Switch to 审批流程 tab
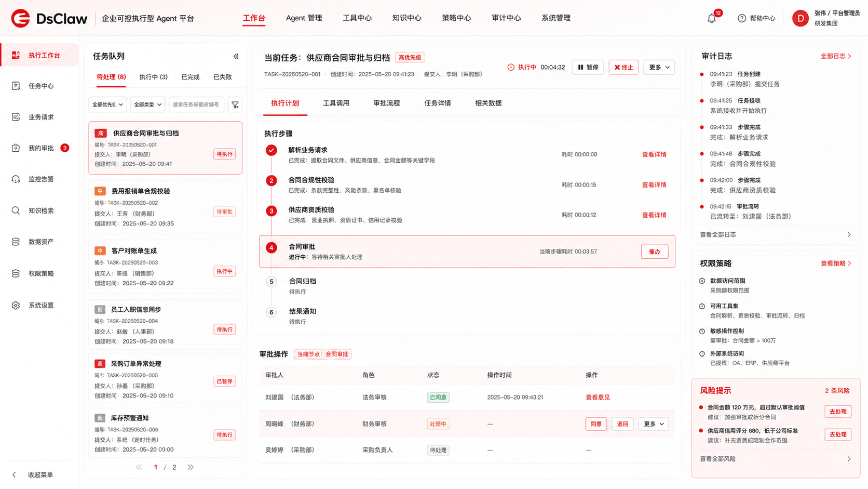 (387, 103)
